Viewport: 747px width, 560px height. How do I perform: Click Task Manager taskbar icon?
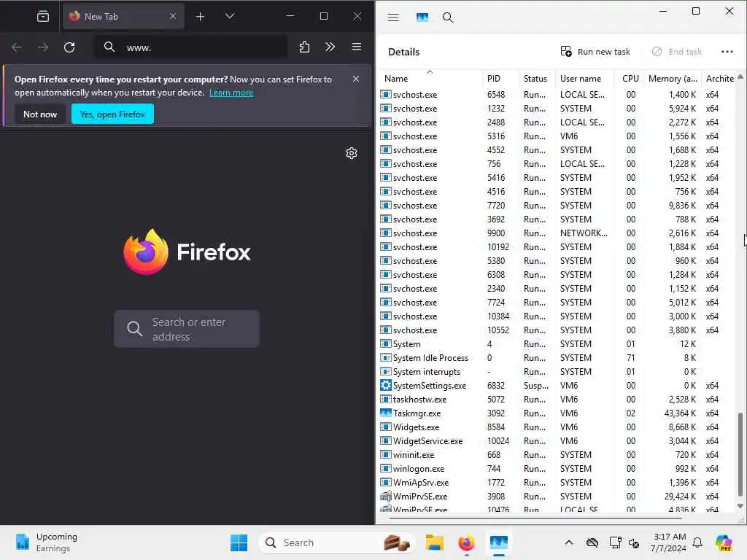point(498,542)
